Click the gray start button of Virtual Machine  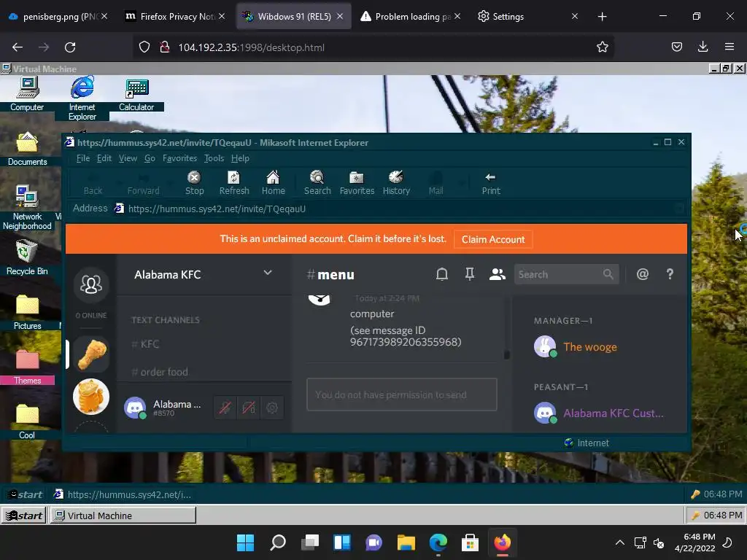24,516
